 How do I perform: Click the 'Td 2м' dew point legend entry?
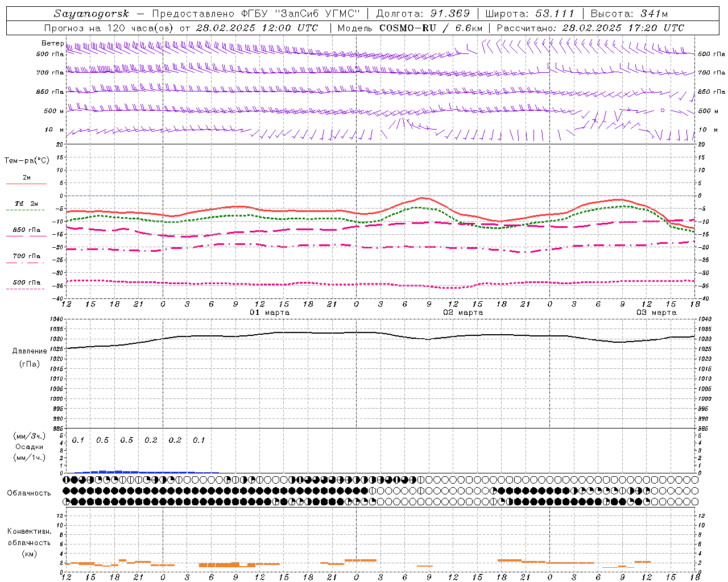click(26, 203)
